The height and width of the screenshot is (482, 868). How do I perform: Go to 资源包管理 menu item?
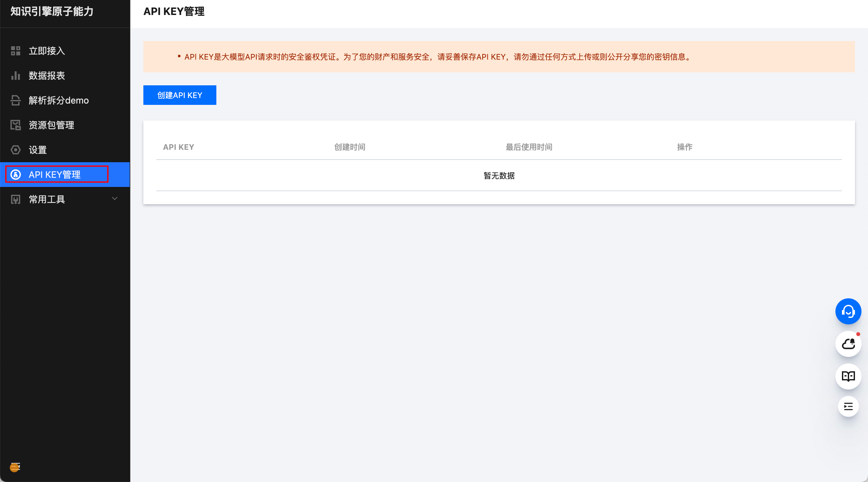click(x=51, y=125)
